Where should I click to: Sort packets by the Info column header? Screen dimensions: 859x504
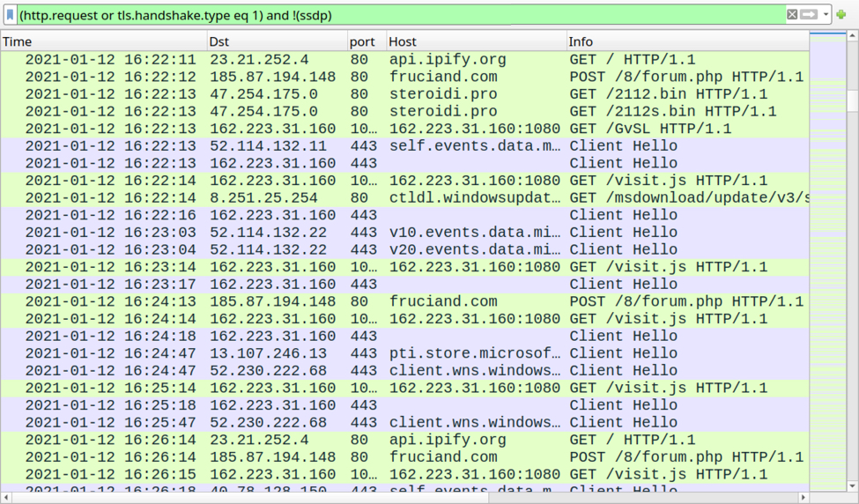click(687, 41)
